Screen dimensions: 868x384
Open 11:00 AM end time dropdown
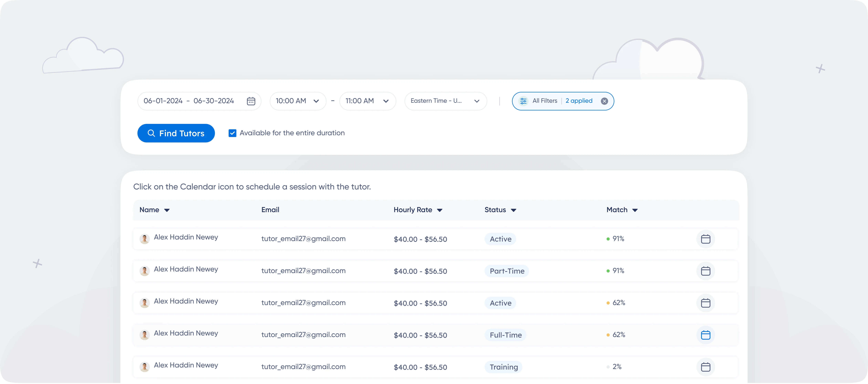tap(367, 101)
